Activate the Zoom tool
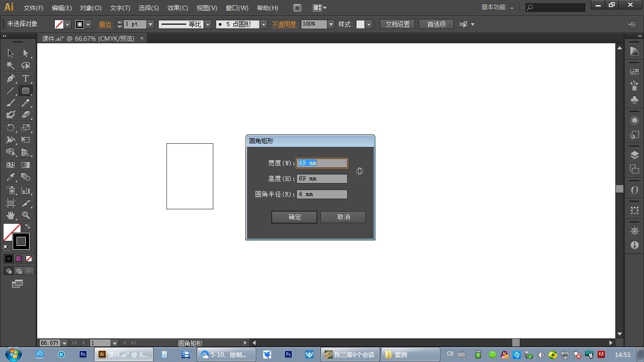 click(x=26, y=215)
